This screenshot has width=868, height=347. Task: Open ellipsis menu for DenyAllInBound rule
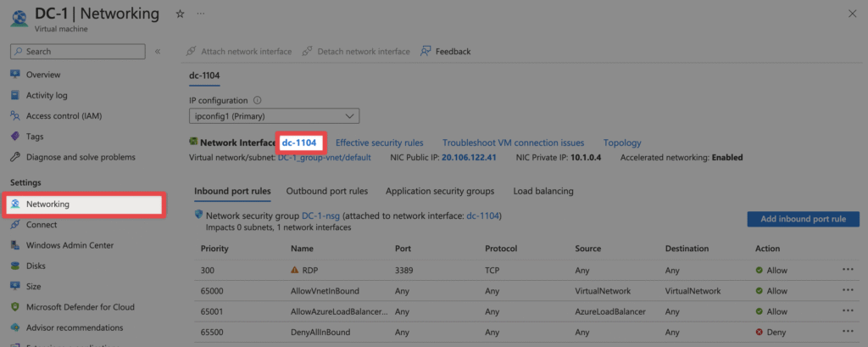pos(848,333)
